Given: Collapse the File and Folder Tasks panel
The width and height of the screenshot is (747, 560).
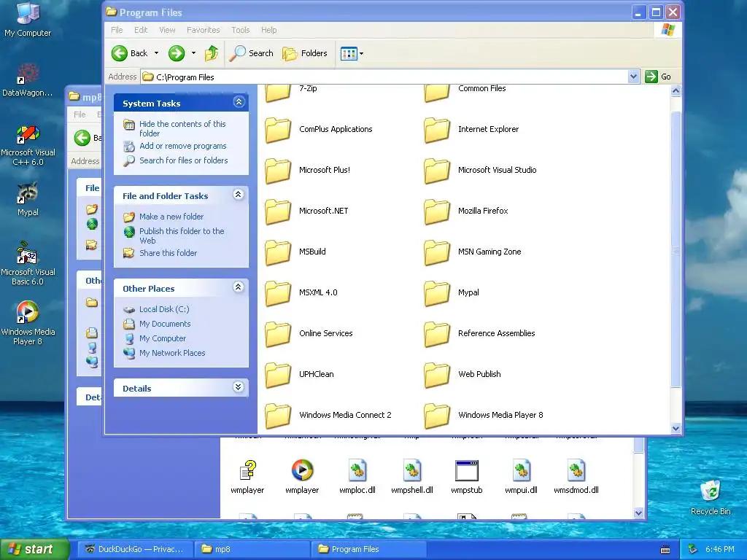Looking at the screenshot, I should 239,194.
